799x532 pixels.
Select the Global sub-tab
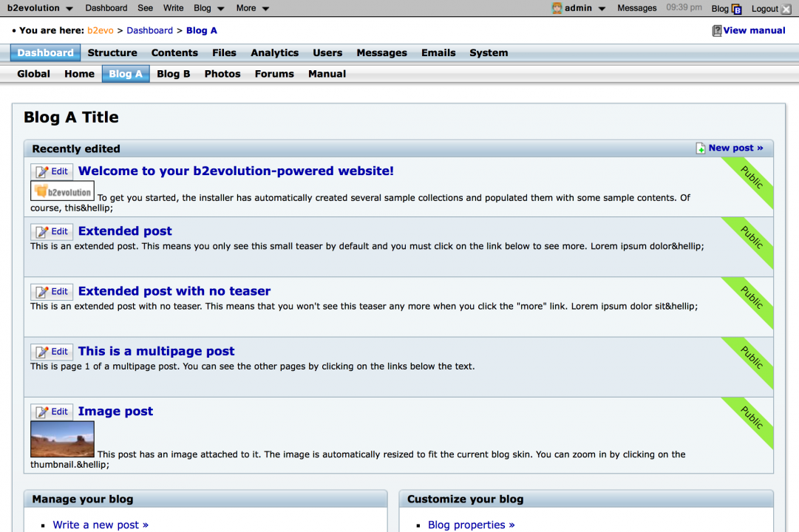point(34,74)
